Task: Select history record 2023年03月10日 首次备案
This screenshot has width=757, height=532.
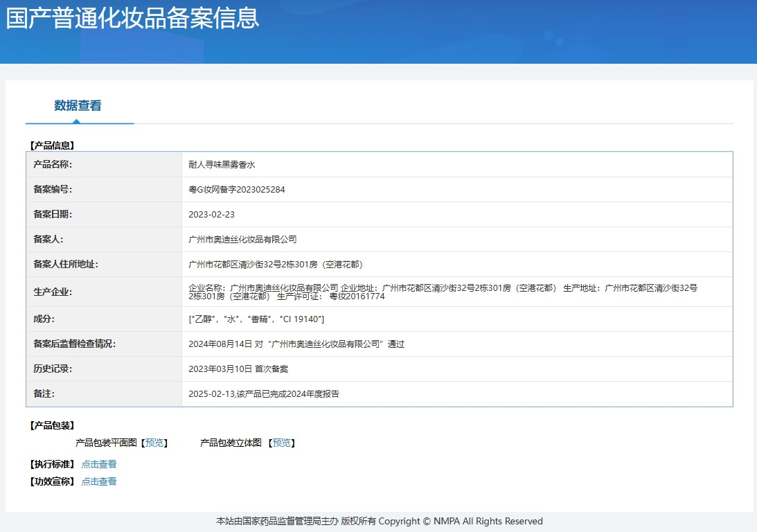Action: [238, 369]
